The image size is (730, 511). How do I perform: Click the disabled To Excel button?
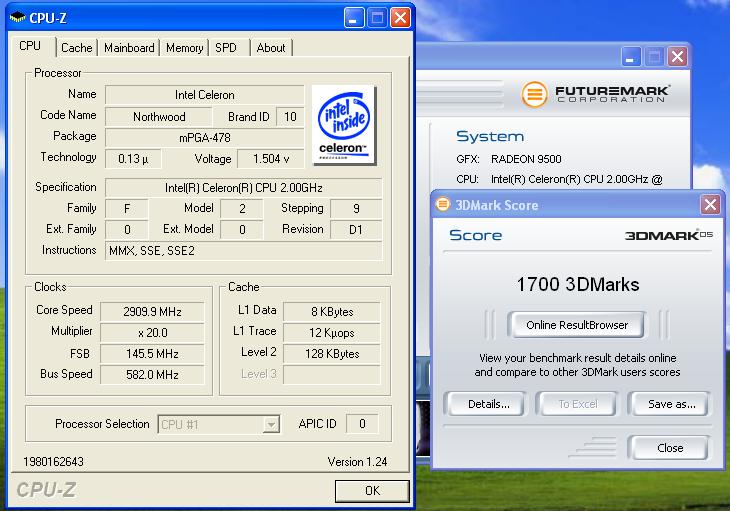pos(578,404)
